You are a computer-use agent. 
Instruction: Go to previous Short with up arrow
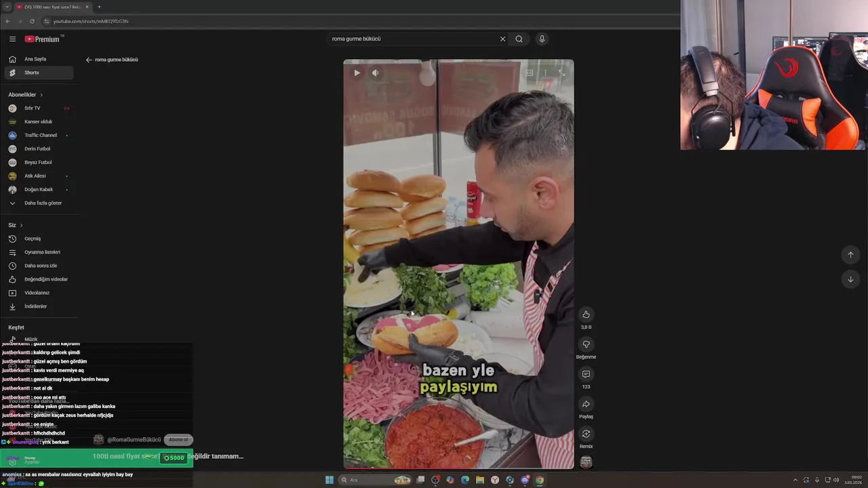(x=850, y=255)
